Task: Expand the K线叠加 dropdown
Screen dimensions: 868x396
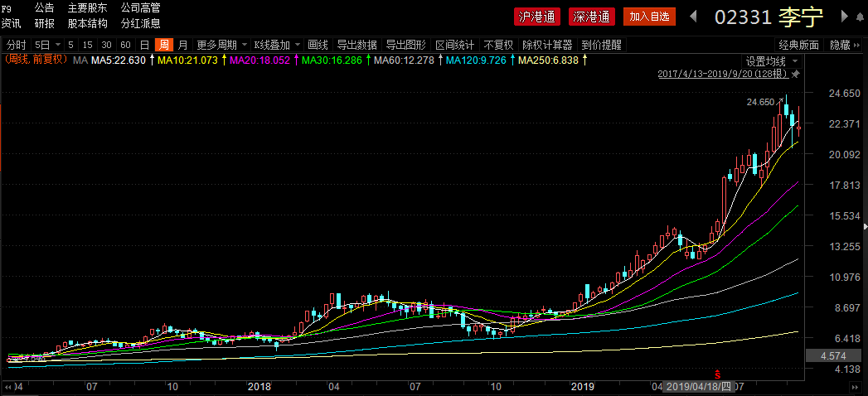Action: [x=298, y=46]
